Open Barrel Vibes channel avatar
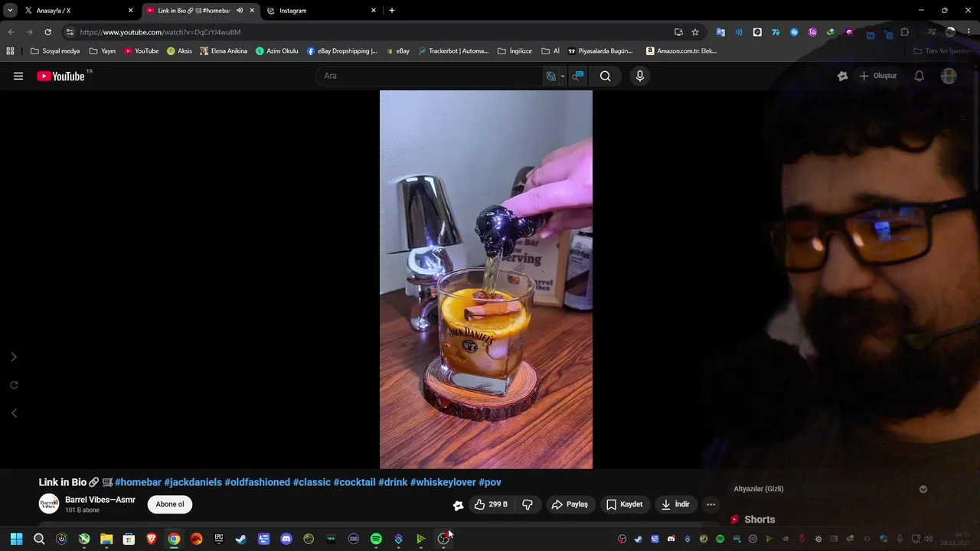 pyautogui.click(x=49, y=504)
